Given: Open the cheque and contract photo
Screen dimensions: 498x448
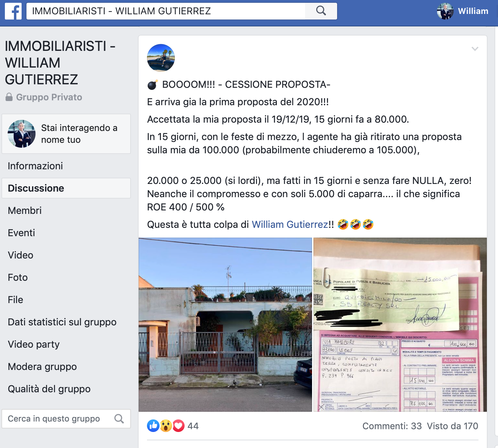Looking at the screenshot, I should click(400, 325).
